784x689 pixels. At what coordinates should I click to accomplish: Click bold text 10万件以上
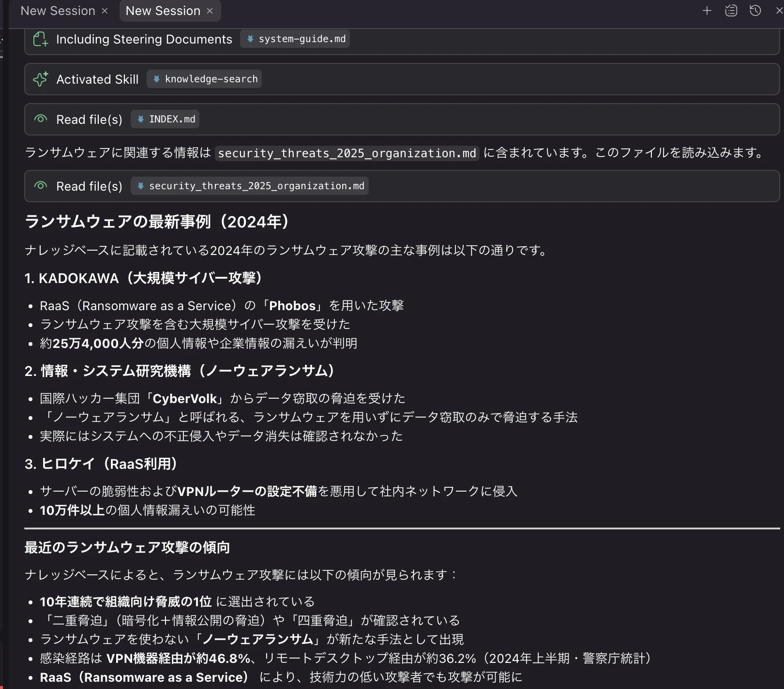(72, 510)
